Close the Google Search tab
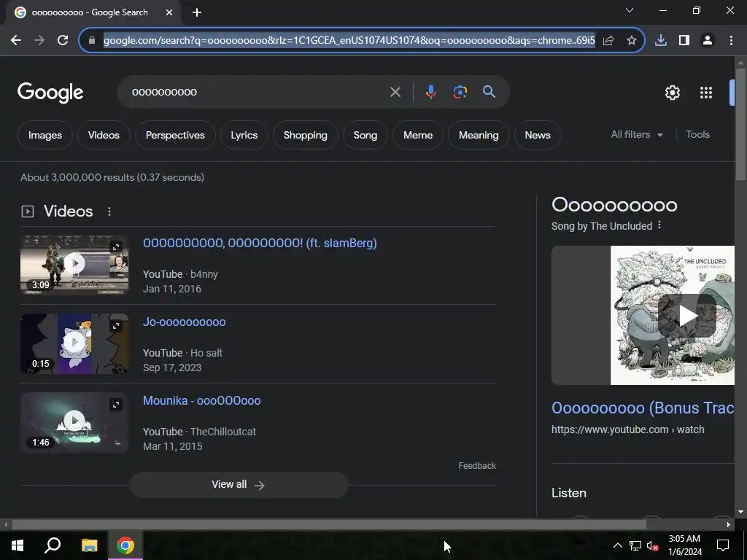The width and height of the screenshot is (747, 560). pyautogui.click(x=169, y=13)
